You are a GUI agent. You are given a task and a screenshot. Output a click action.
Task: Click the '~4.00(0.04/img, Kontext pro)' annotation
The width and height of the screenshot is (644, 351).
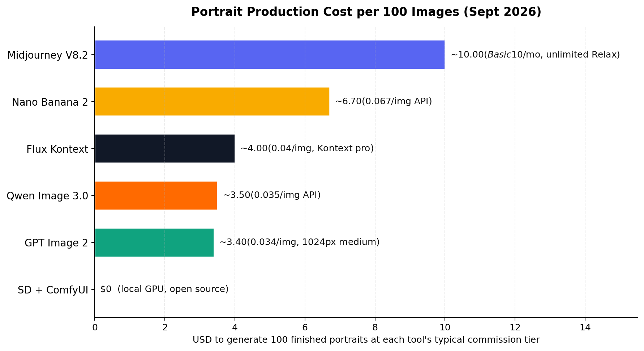tap(307, 148)
